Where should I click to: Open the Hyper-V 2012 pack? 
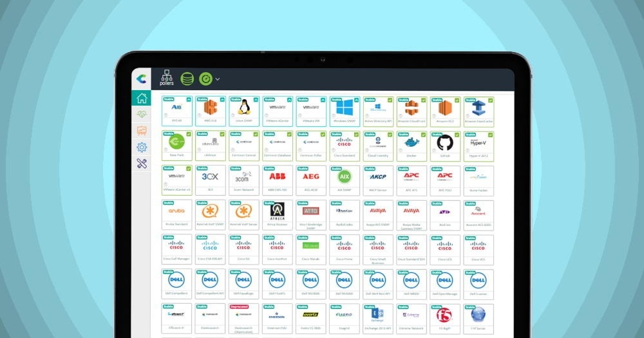click(479, 146)
